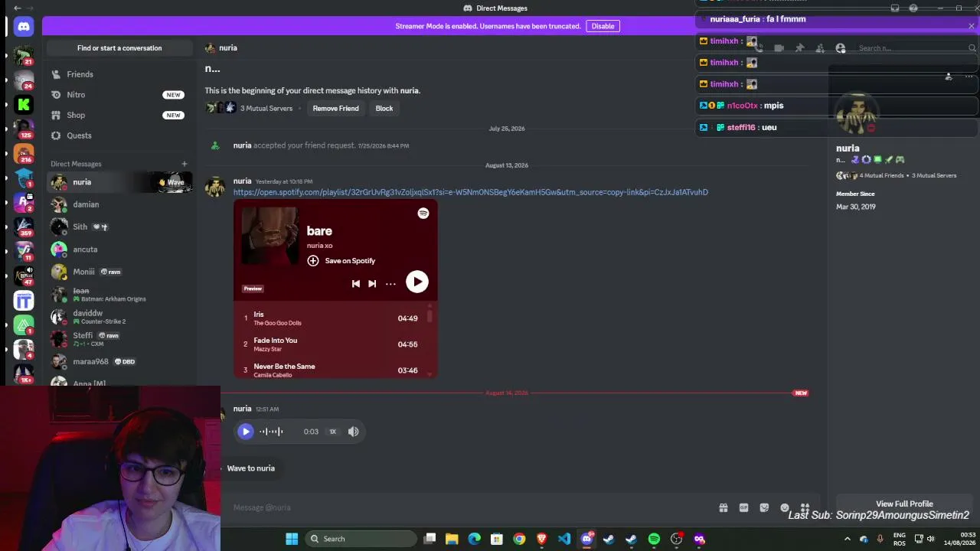980x551 pixels.
Task: Open the GIF picker
Action: (743, 507)
